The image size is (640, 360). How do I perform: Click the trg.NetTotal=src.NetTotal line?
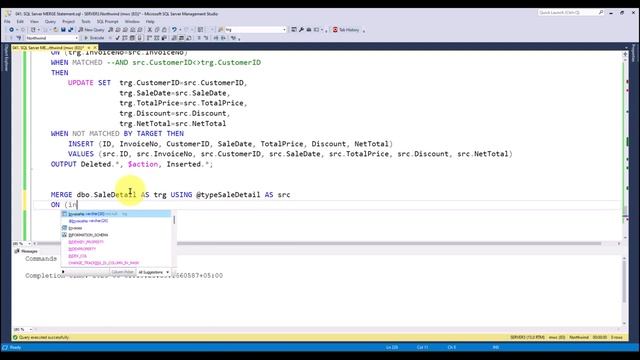[x=173, y=123]
